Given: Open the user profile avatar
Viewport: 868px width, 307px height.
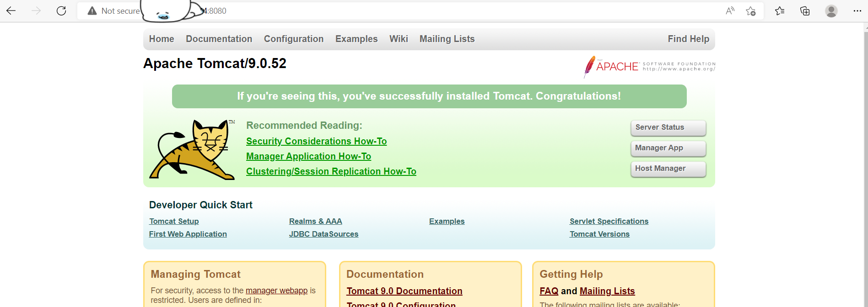Looking at the screenshot, I should [831, 11].
